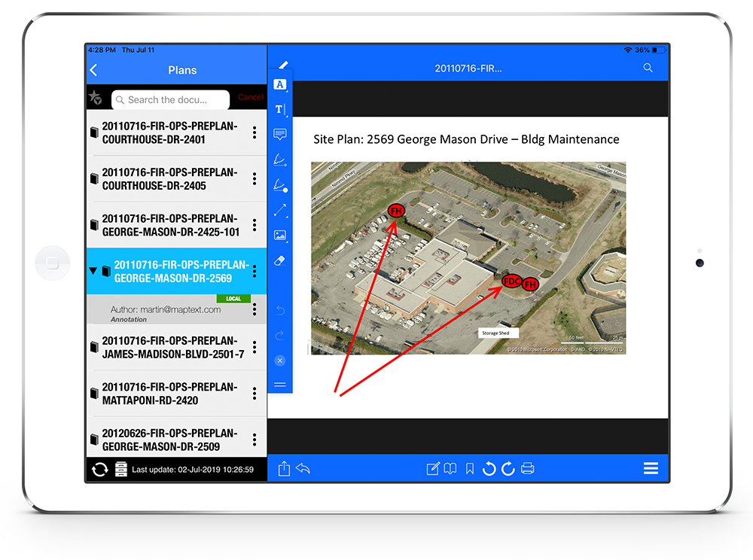Open the image insertion tool

click(x=280, y=235)
